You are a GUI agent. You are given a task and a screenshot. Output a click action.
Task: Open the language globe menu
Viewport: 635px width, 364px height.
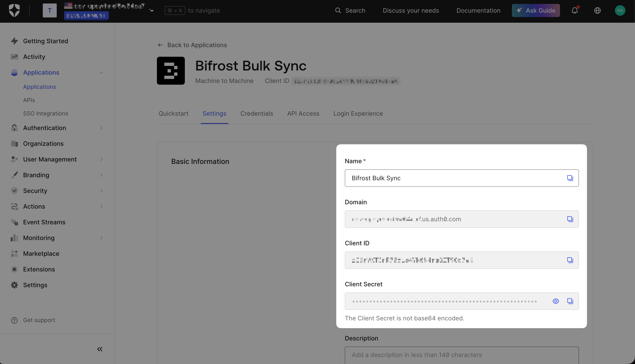tap(597, 10)
